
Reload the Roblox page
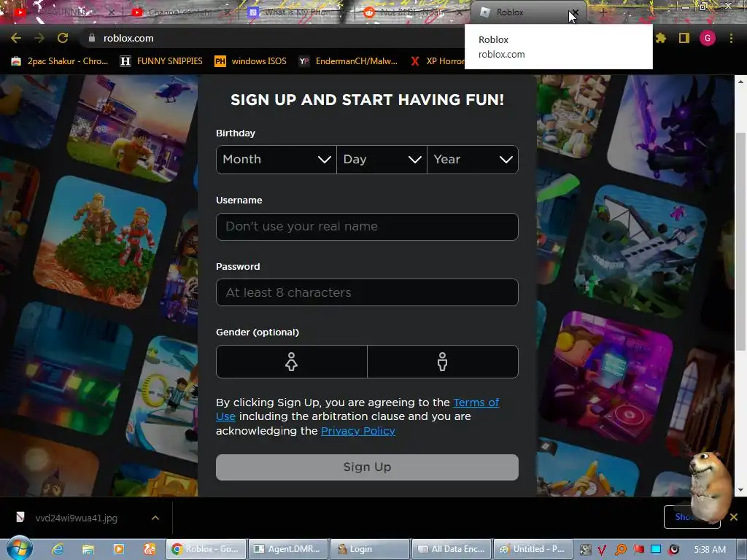tap(63, 38)
